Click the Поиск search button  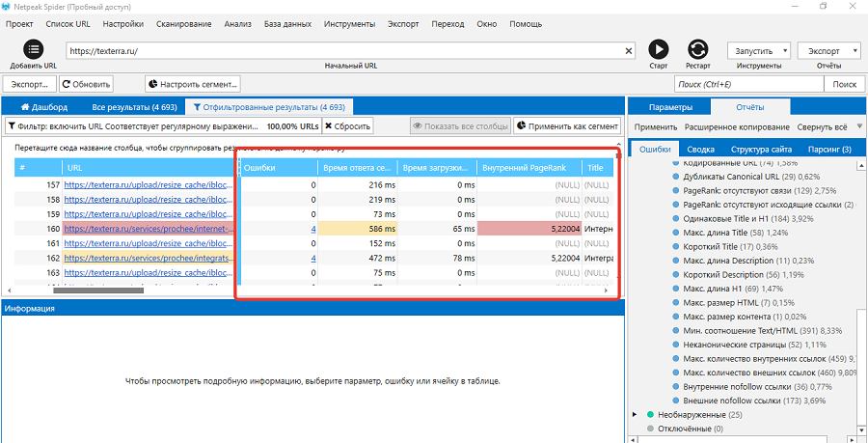click(844, 84)
